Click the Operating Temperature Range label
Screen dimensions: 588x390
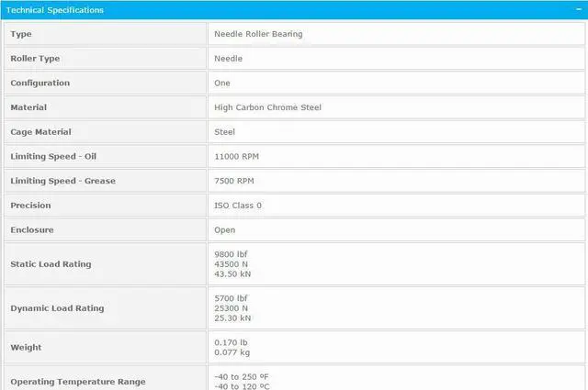click(77, 382)
